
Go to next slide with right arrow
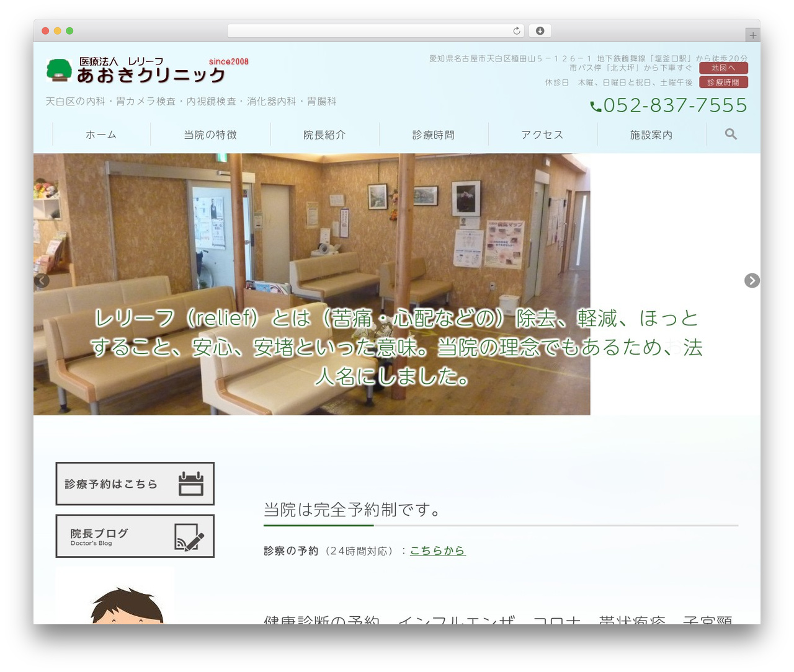pos(752,281)
